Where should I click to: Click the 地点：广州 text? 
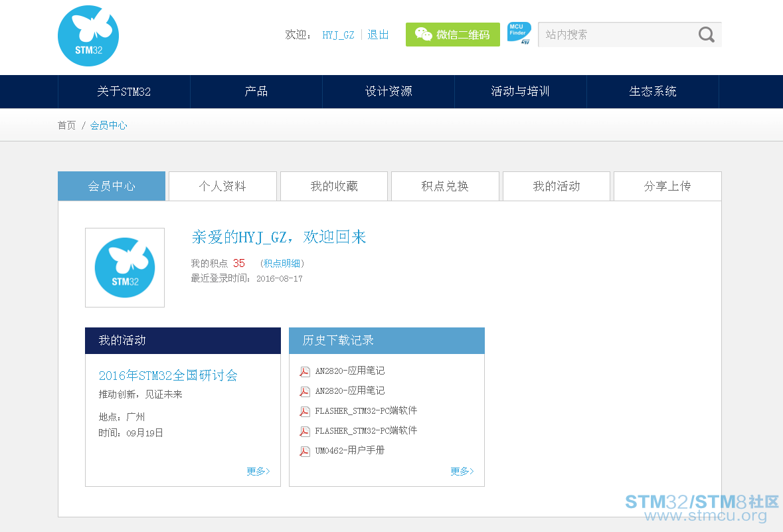pyautogui.click(x=122, y=416)
